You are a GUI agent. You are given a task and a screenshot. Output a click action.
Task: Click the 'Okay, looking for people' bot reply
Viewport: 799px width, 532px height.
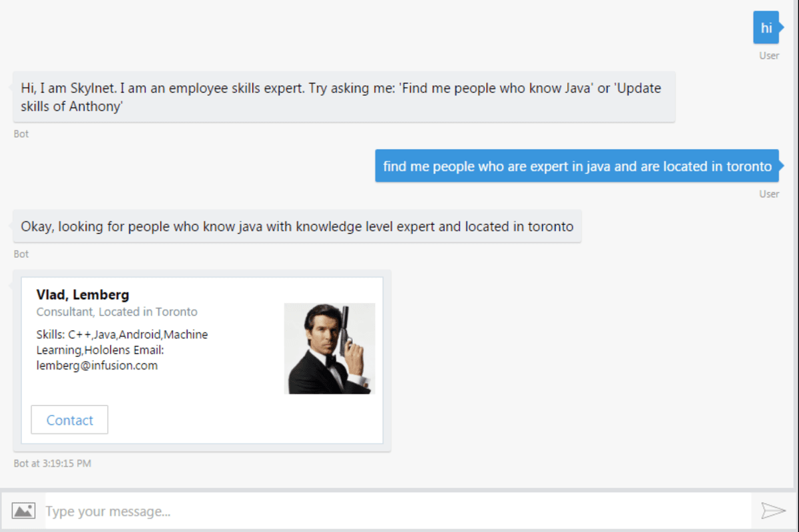click(x=297, y=226)
